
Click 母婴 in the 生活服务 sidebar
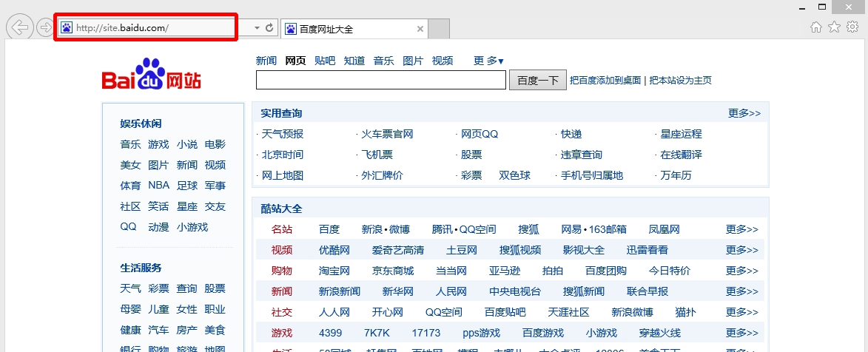(x=131, y=309)
